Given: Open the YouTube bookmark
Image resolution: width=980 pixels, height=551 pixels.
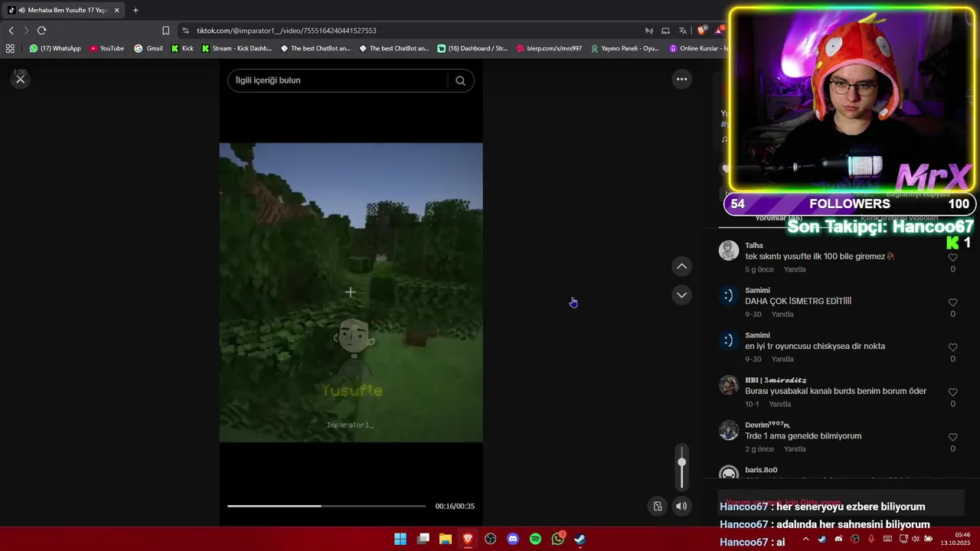Looking at the screenshot, I should pyautogui.click(x=106, y=48).
